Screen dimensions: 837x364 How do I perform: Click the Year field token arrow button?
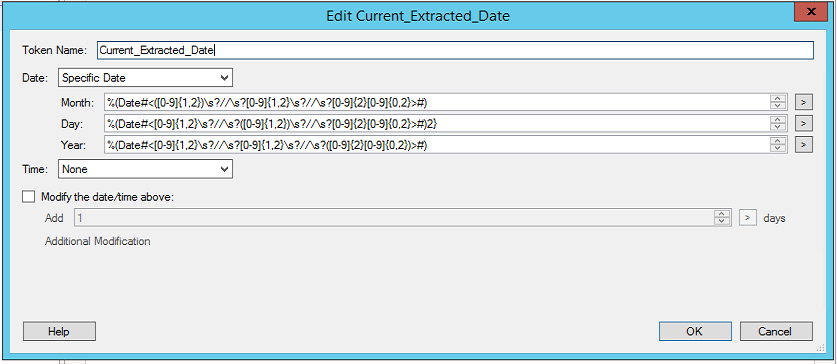pos(803,144)
